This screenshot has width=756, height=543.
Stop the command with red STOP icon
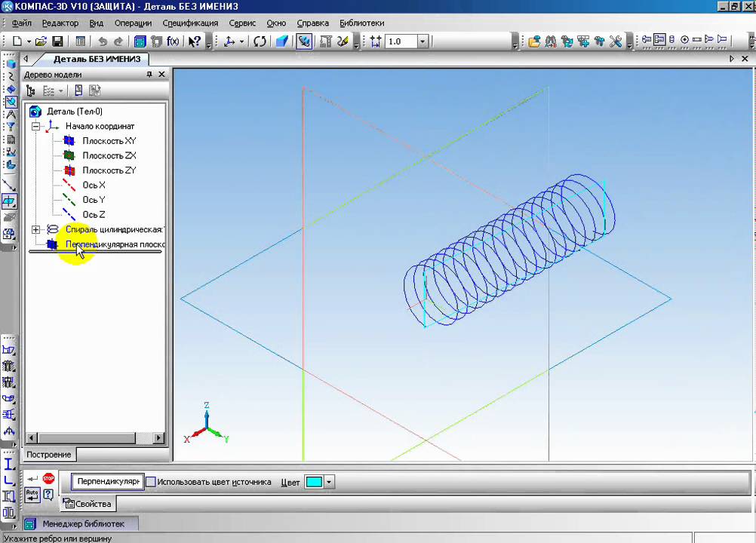49,478
